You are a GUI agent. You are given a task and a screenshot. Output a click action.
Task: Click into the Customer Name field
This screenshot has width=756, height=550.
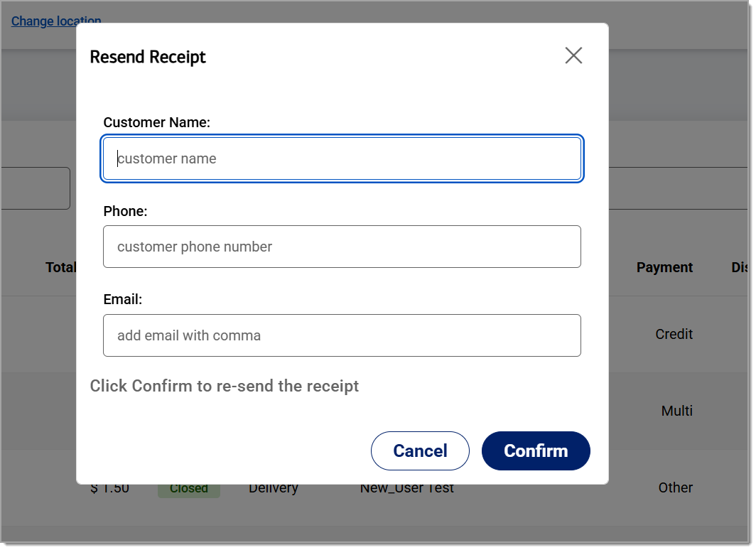pos(342,158)
